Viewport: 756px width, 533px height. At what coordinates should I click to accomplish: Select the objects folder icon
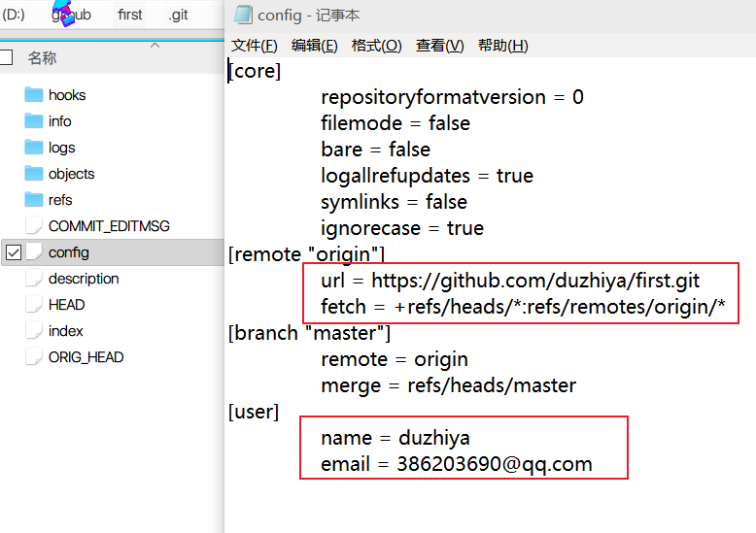pos(34,174)
